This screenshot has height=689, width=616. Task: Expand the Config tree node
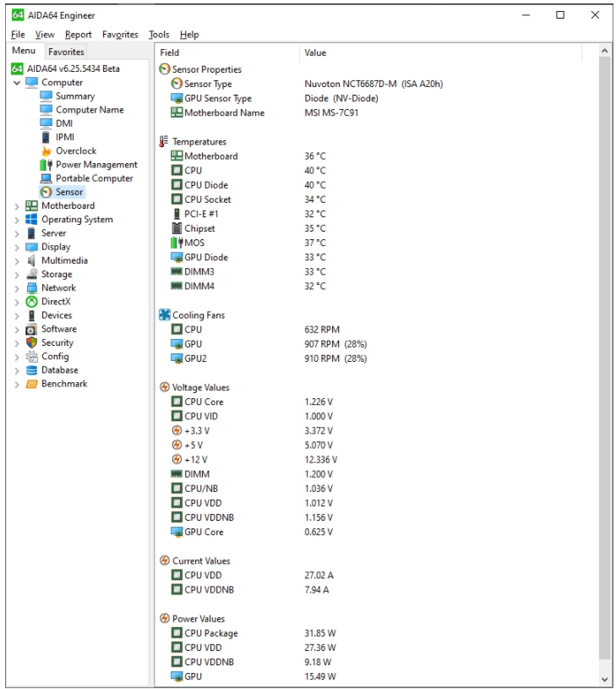point(17,357)
